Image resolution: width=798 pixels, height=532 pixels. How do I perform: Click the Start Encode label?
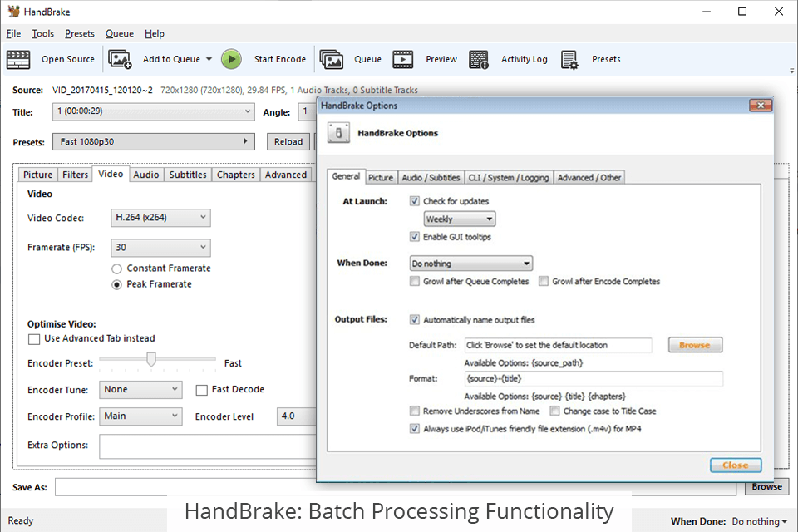pyautogui.click(x=280, y=59)
